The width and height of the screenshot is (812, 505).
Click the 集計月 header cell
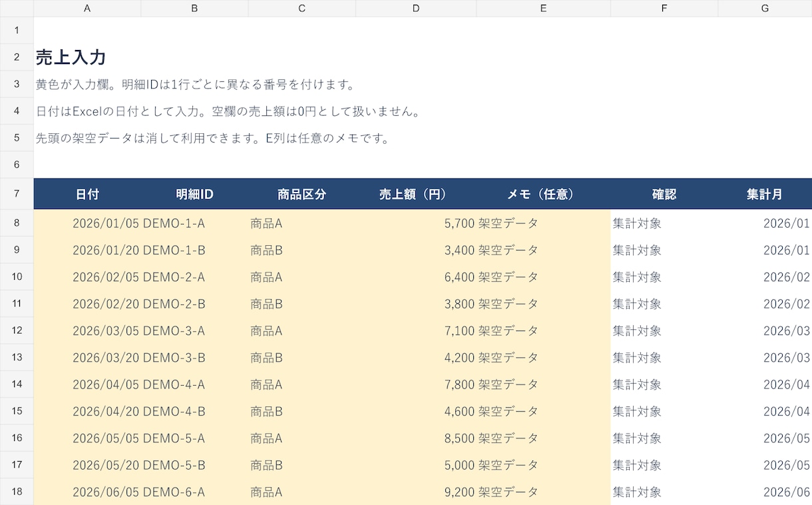pos(765,194)
